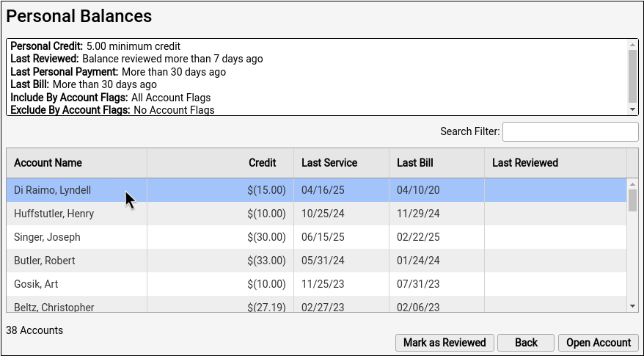Select the Butler, Robert account row
Image resolution: width=644 pixels, height=356 pixels.
[317, 261]
